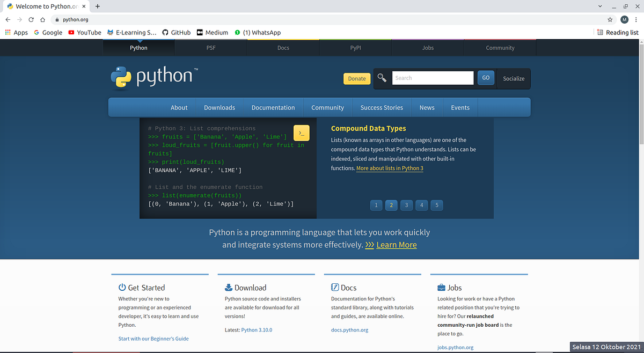This screenshot has width=644, height=353.
Task: Launch the interactive shell via the >_ icon
Action: point(301,133)
